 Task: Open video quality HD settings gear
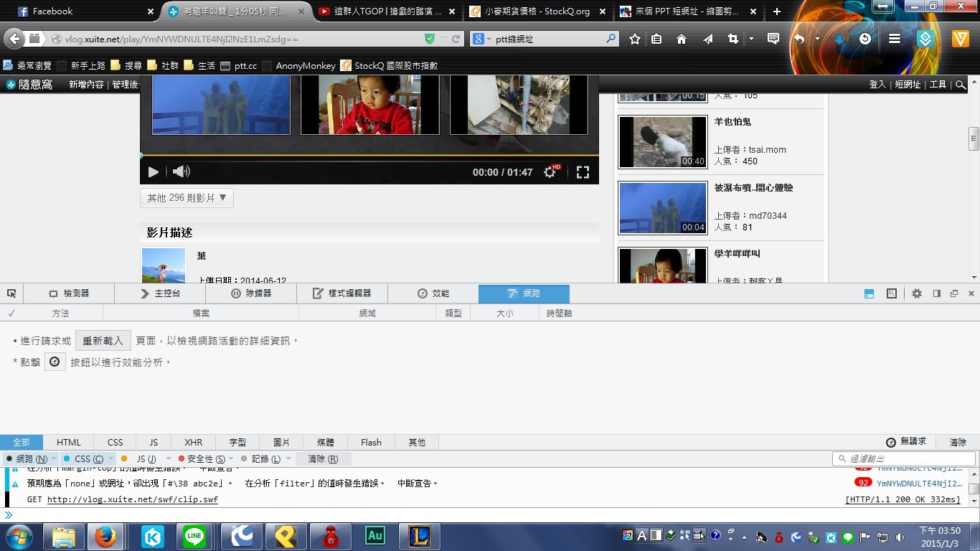(x=550, y=172)
